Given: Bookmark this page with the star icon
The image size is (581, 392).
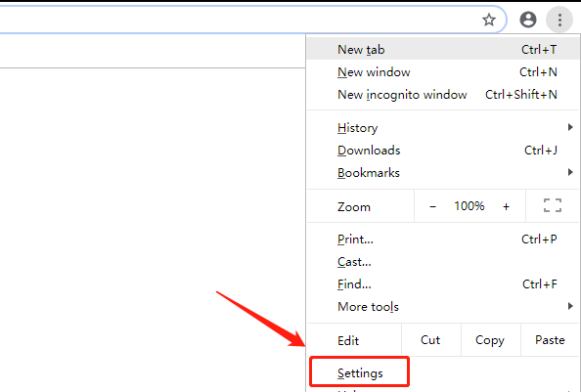Looking at the screenshot, I should [489, 20].
